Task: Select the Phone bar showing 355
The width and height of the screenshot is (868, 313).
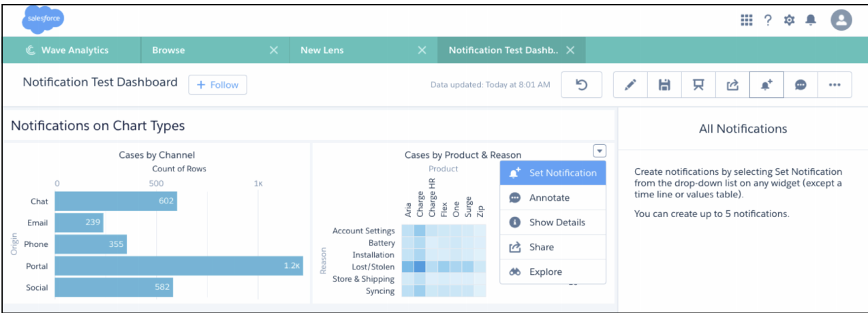Action: click(91, 244)
